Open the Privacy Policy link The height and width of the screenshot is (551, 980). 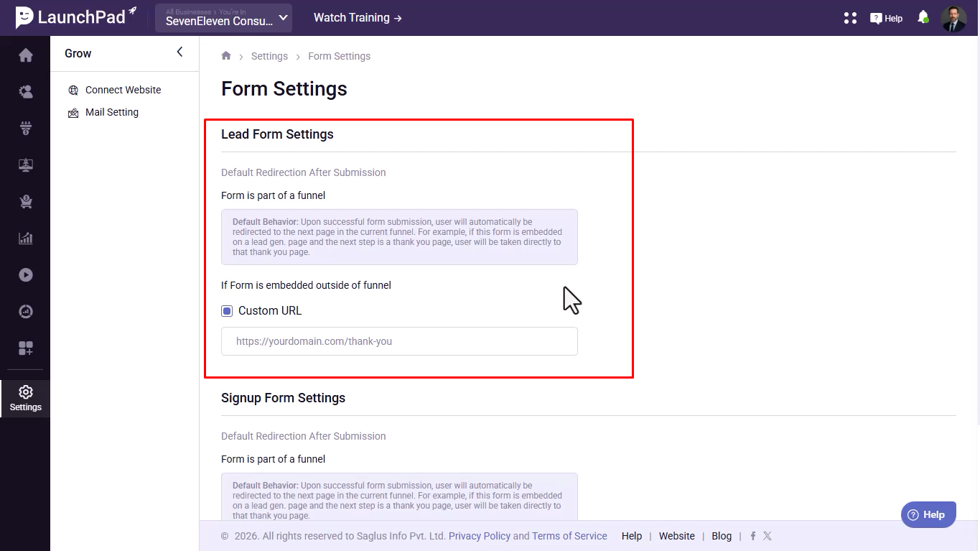pos(480,536)
